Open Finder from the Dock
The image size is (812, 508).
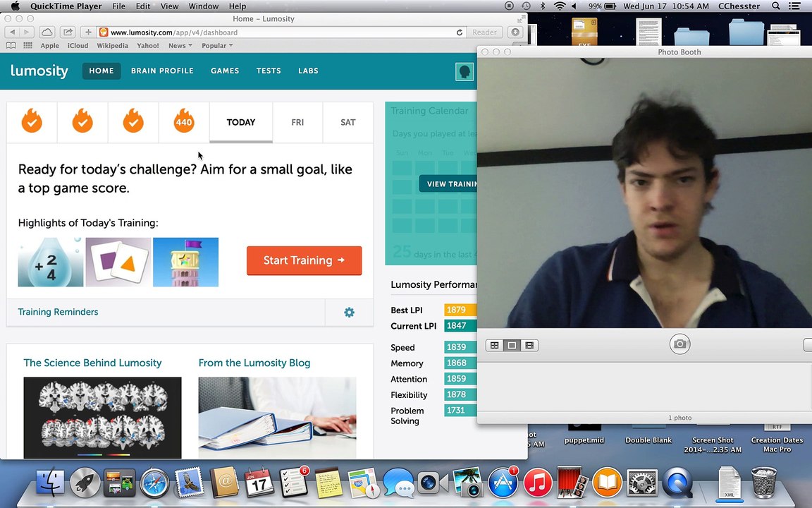click(x=50, y=483)
